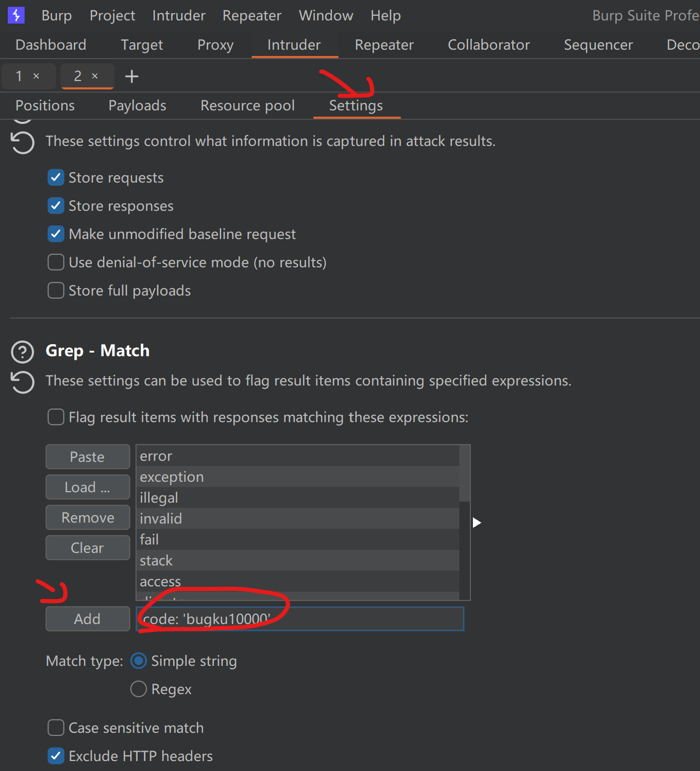Select the Intruder tool tab
Screen dimensions: 700x771
[294, 45]
